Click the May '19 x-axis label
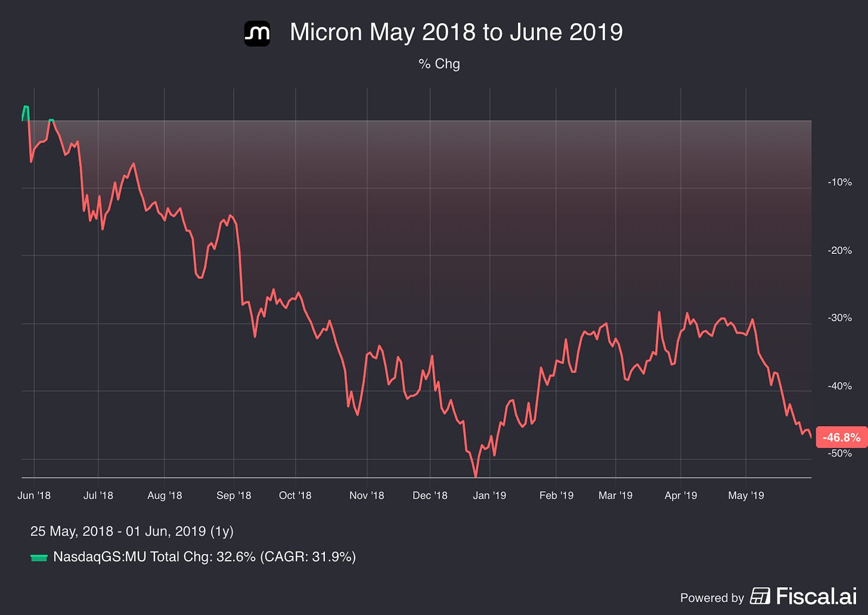 point(746,495)
